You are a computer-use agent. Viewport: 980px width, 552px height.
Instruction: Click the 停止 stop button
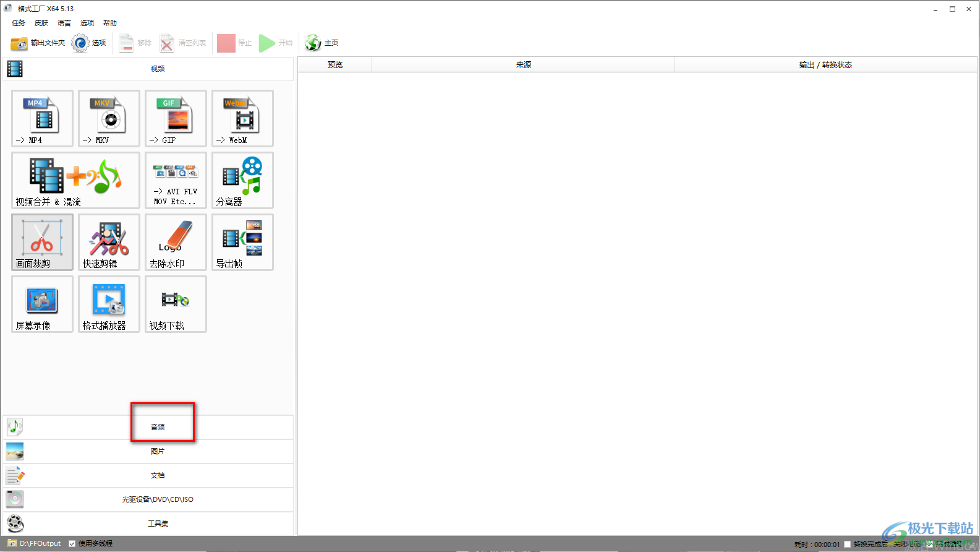tap(235, 43)
